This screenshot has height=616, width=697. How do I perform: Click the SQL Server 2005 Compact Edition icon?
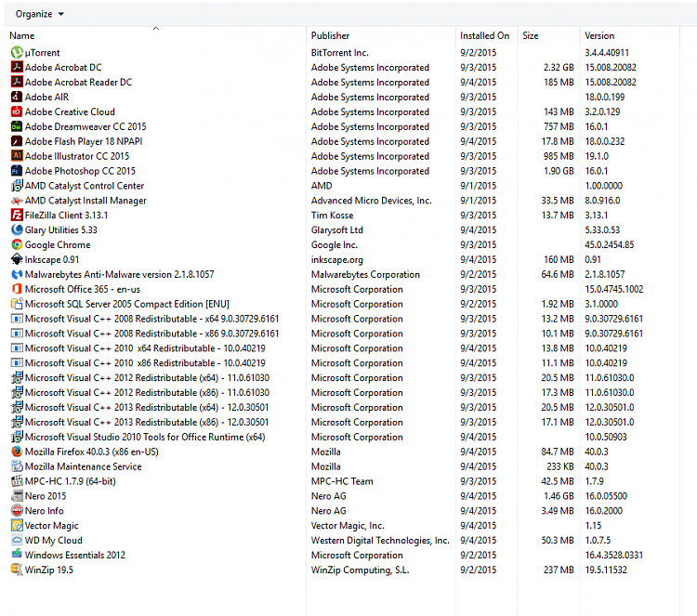[x=17, y=304]
